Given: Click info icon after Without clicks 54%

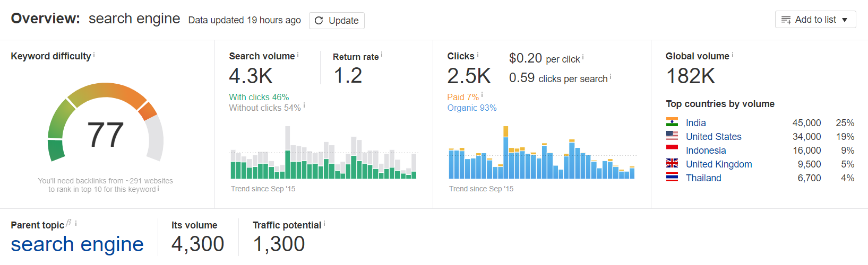Looking at the screenshot, I should tap(304, 106).
